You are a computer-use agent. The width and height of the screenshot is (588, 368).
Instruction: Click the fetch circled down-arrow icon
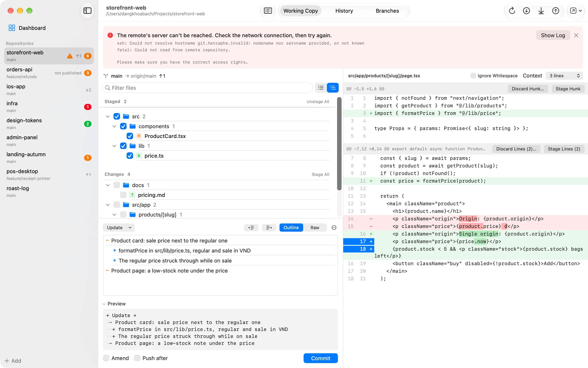coord(526,11)
